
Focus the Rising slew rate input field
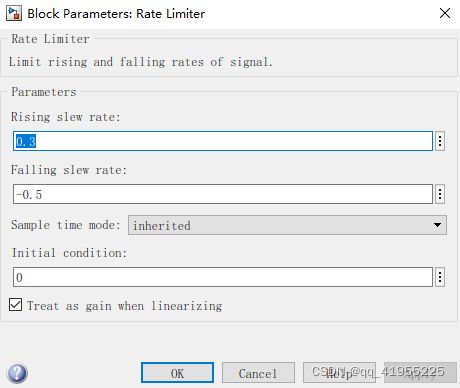click(223, 141)
